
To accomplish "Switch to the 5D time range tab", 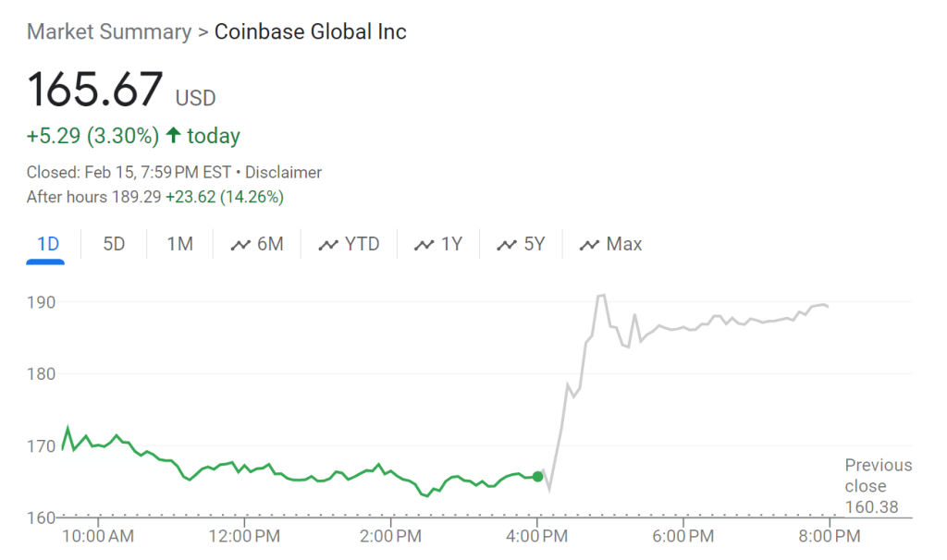I will coord(114,245).
